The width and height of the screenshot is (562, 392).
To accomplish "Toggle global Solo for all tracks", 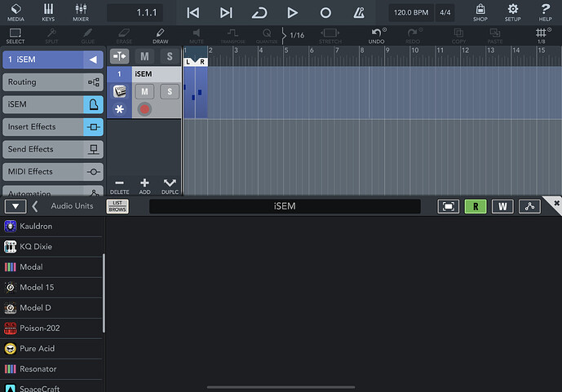I will click(170, 56).
